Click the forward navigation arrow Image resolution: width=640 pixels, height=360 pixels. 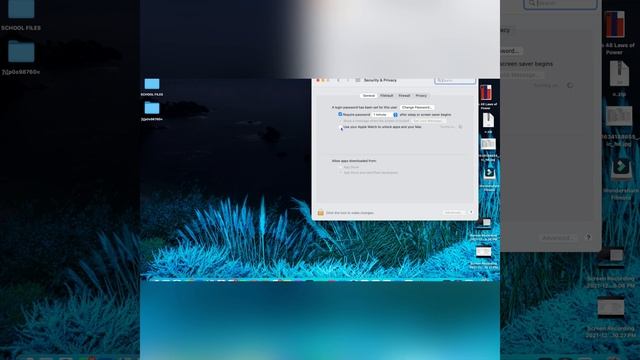click(x=347, y=80)
